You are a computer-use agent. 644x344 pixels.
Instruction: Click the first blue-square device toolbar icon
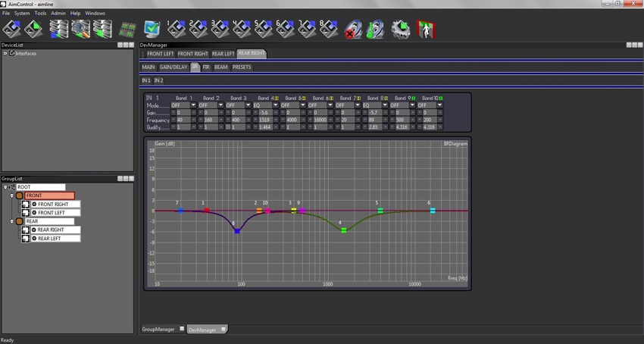click(12, 30)
